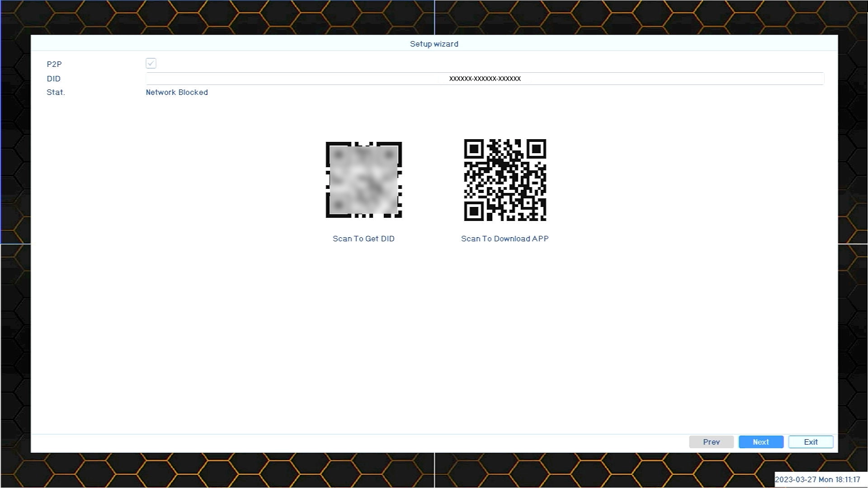
Task: Click the P2P label
Action: coord(54,64)
